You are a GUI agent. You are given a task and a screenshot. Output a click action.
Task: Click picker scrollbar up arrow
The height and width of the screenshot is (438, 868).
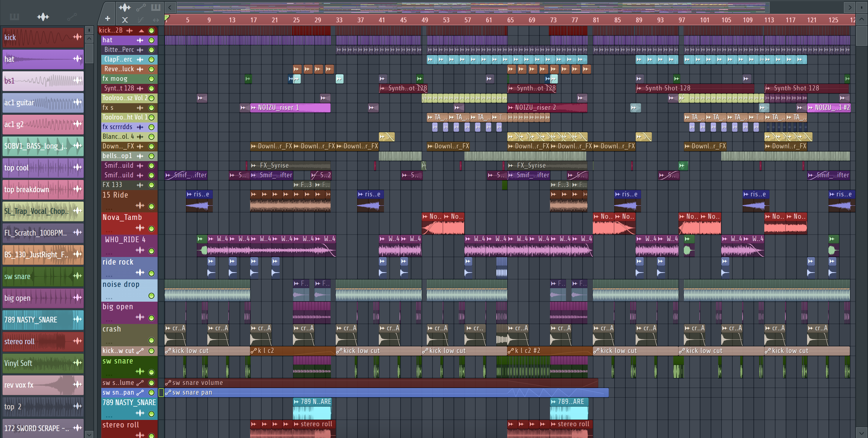point(89,39)
